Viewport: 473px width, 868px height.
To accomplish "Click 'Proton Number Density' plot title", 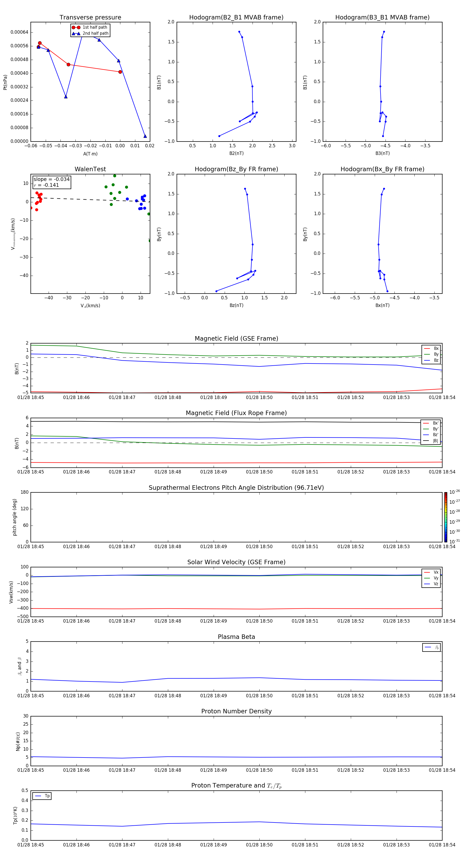I will coord(236,711).
